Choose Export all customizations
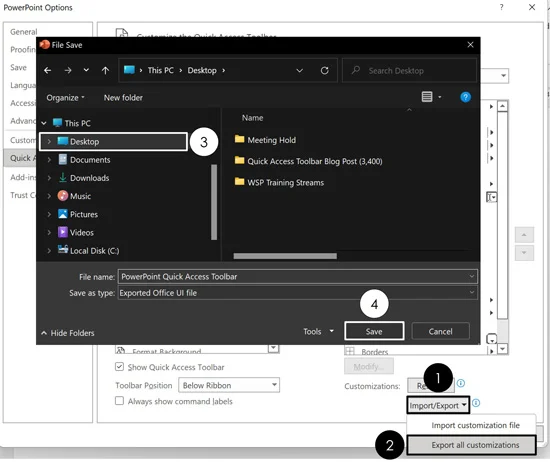550x462 pixels. [471, 445]
